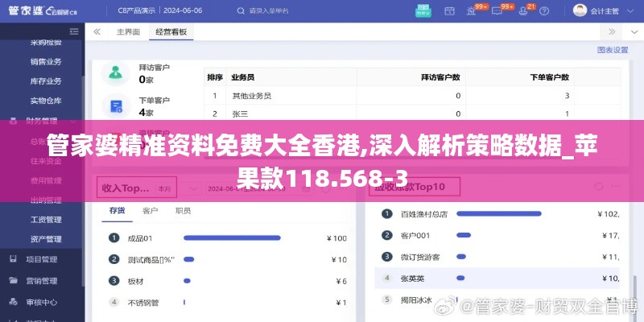Click the 微订货游客 receivable row

point(497,257)
